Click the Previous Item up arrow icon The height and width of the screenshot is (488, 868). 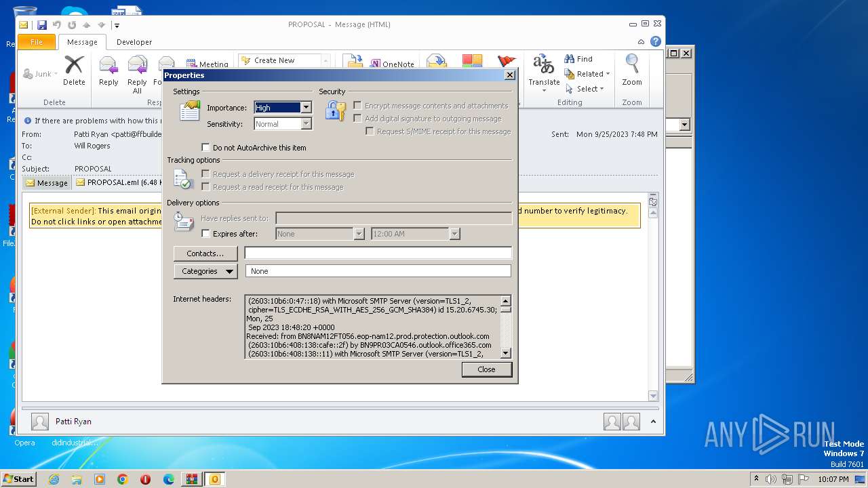tap(86, 25)
